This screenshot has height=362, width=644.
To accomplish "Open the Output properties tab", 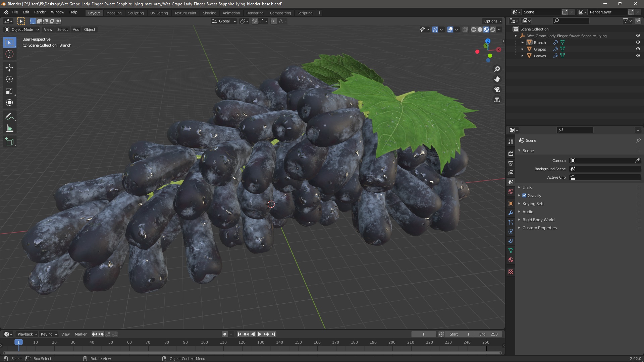I will (x=511, y=163).
